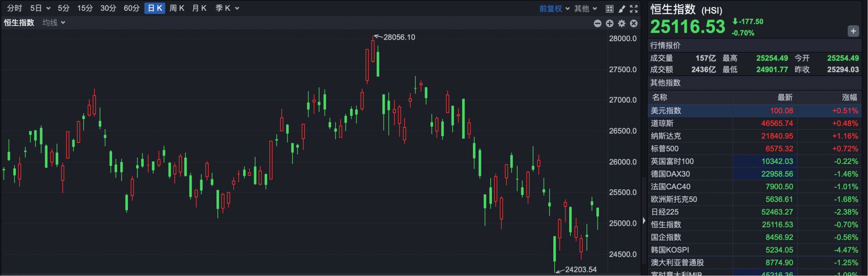Close the chart panel with X icon

pyautogui.click(x=634, y=23)
